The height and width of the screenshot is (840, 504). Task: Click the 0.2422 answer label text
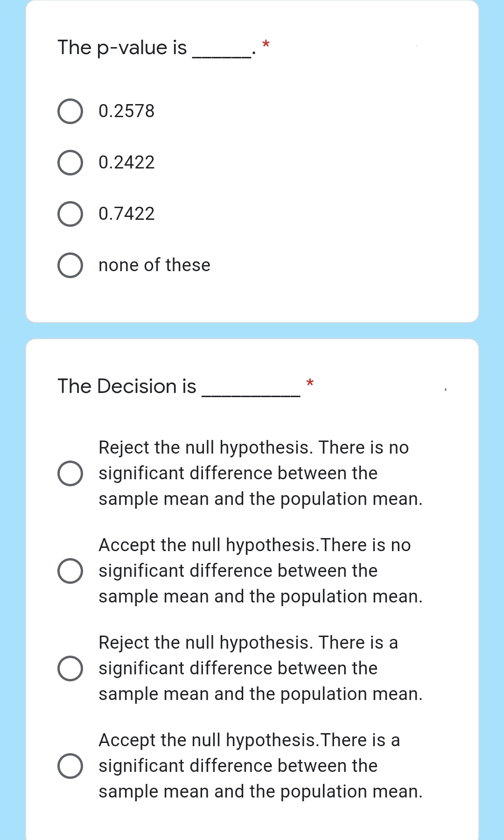point(126,162)
